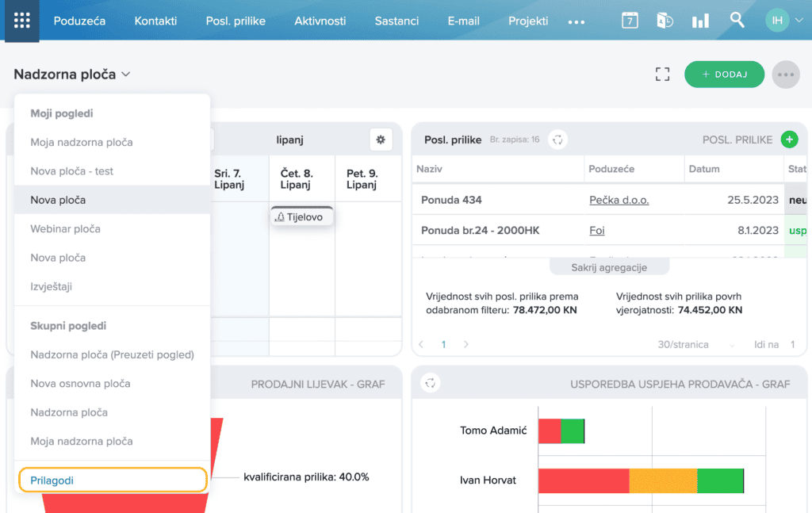Open the search magnifier icon
The image size is (812, 513).
737,20
